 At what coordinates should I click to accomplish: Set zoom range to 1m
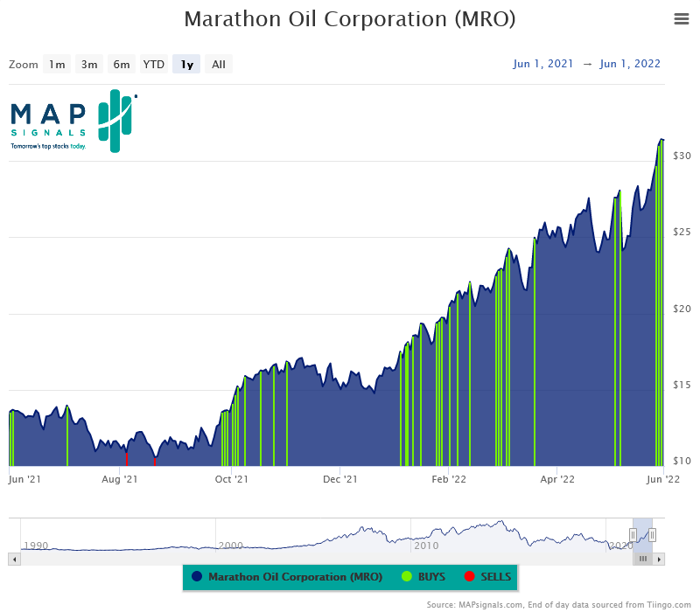coord(57,64)
